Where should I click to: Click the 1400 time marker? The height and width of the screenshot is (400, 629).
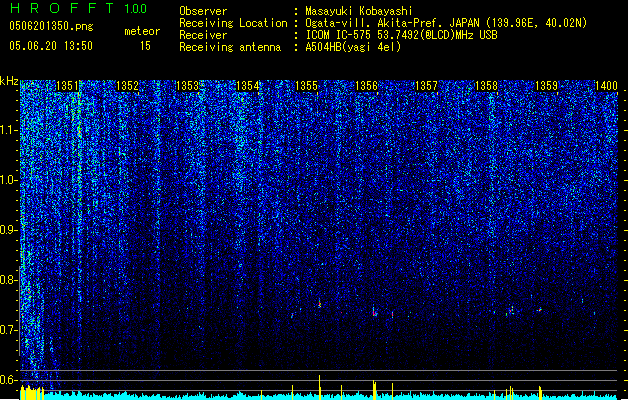(x=606, y=86)
